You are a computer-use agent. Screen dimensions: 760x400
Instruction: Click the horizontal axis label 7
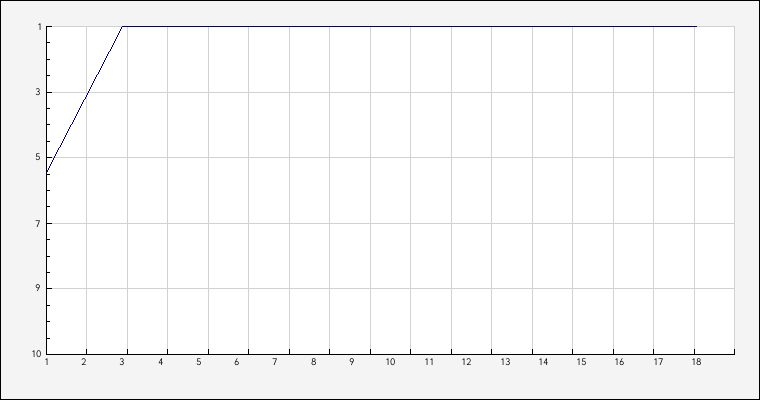275,362
